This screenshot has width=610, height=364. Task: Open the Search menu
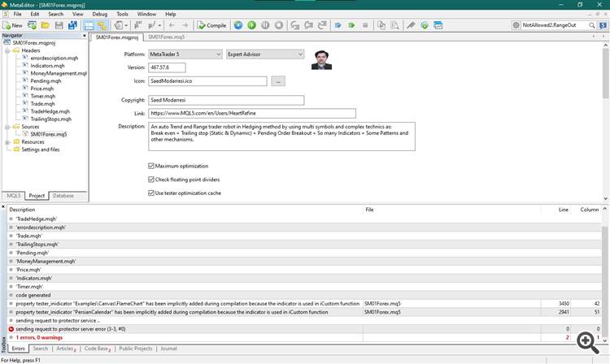click(x=55, y=14)
